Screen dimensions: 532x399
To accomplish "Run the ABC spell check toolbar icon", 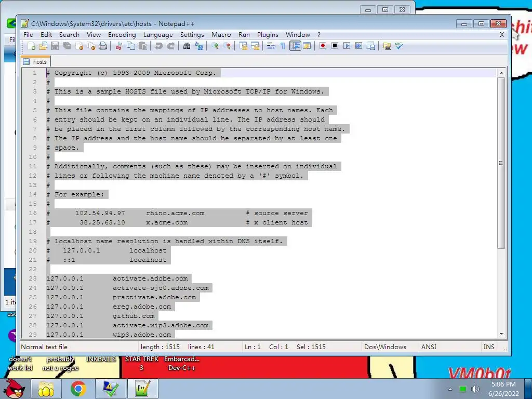I will click(398, 46).
